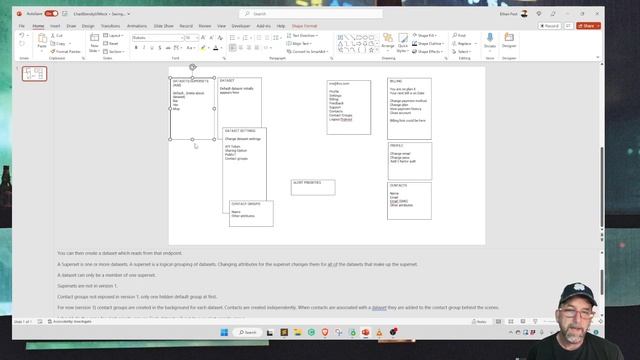Open the Section dropdown
The height and width of the screenshot is (360, 640).
pyautogui.click(x=114, y=51)
